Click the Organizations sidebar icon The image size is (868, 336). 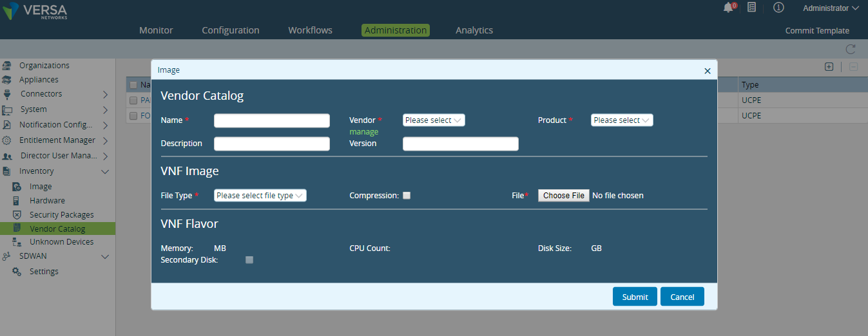pos(7,66)
